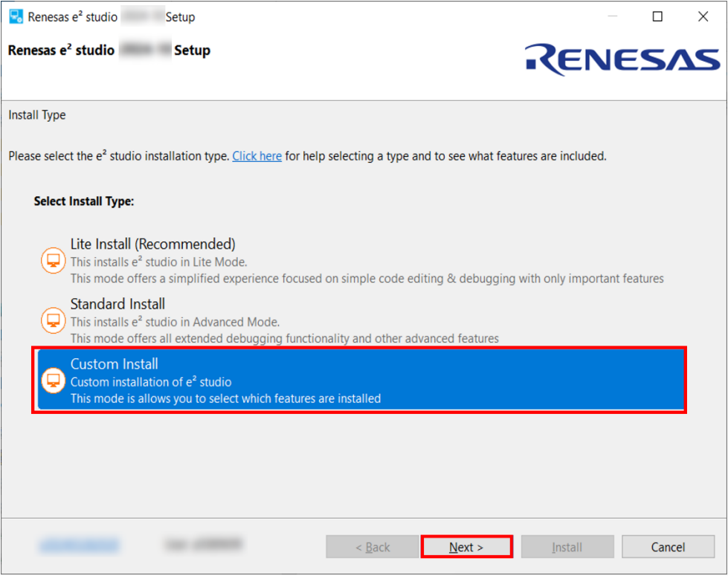Click the orange monitor icon beside Standard Install
The width and height of the screenshot is (728, 576).
click(x=53, y=321)
